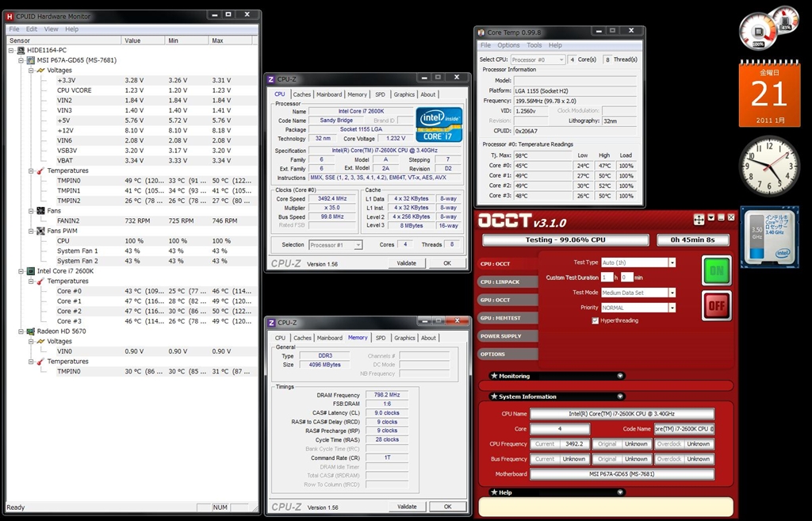812x521 pixels.
Task: Click the OCCT move-window arrows icon
Action: click(699, 220)
